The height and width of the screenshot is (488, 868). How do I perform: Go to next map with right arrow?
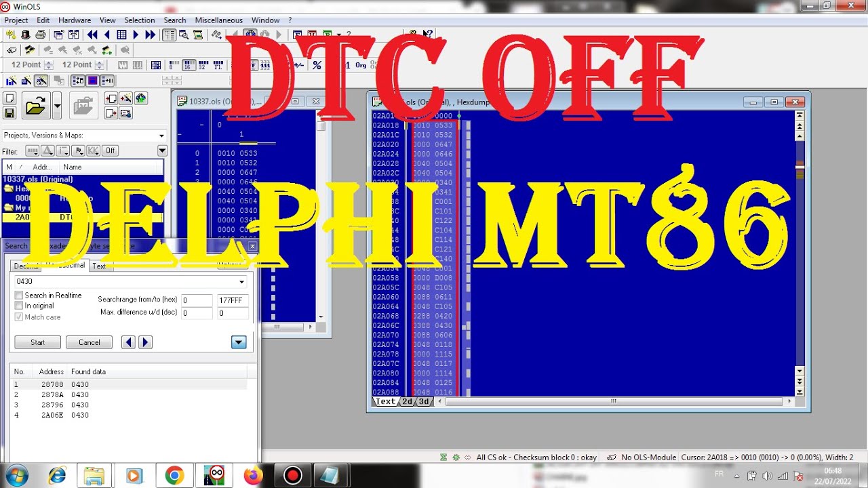tap(136, 35)
